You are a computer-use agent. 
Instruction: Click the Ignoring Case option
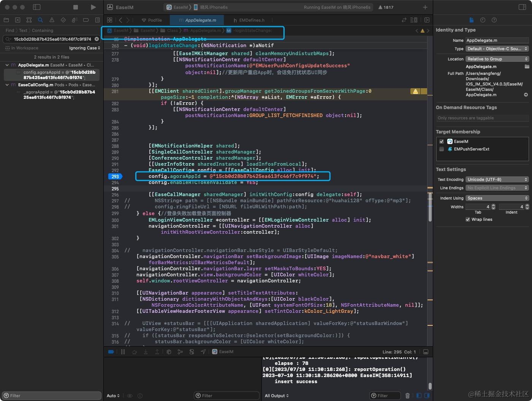(x=84, y=48)
